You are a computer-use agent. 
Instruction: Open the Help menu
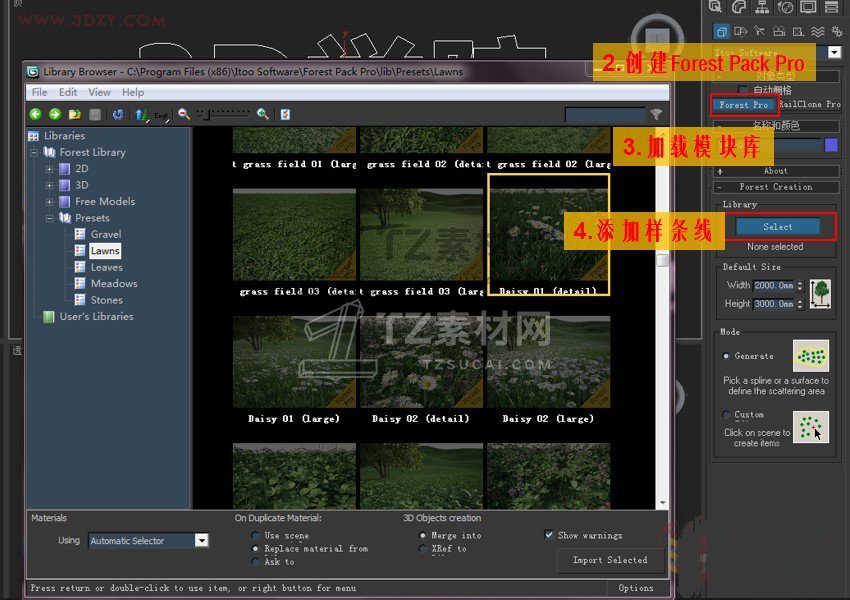pyautogui.click(x=133, y=92)
